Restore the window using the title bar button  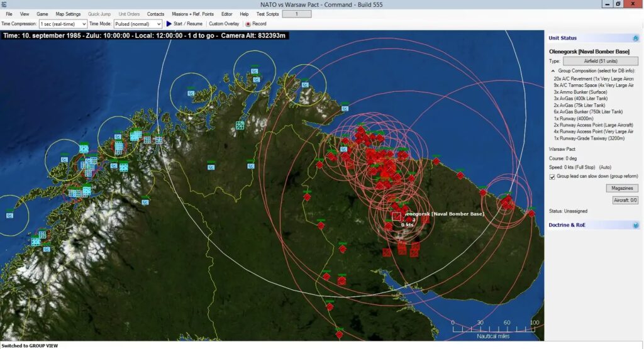(x=618, y=4)
